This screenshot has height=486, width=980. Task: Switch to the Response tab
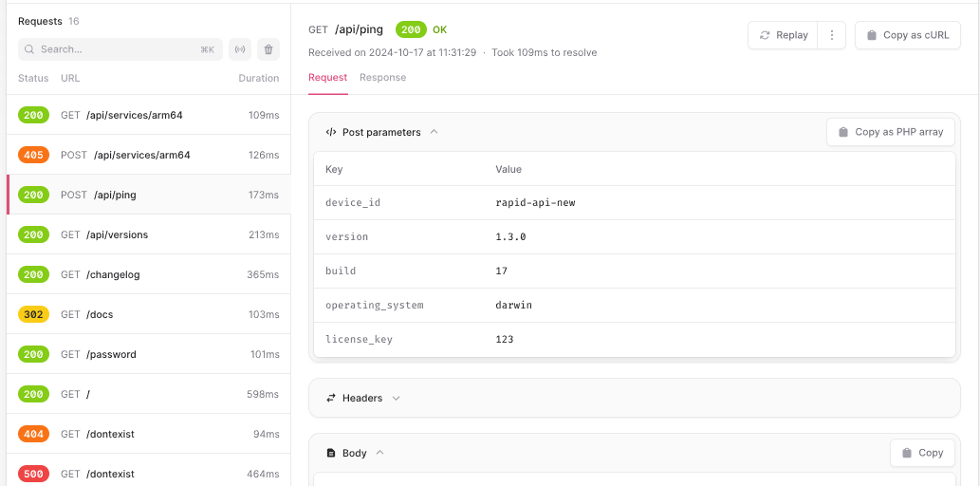pos(382,78)
